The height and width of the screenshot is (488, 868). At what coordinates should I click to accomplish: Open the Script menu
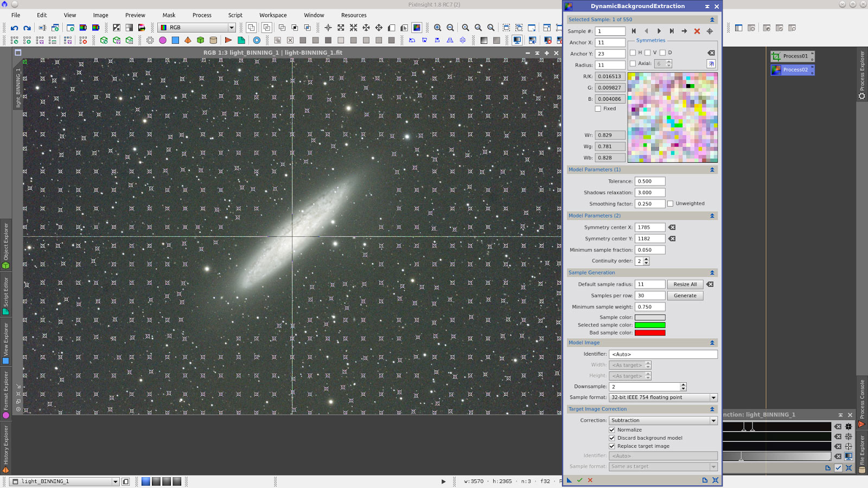pos(235,15)
